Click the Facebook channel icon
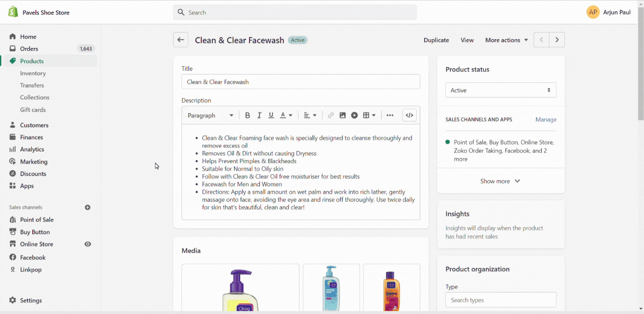This screenshot has height=314, width=644. click(x=13, y=257)
